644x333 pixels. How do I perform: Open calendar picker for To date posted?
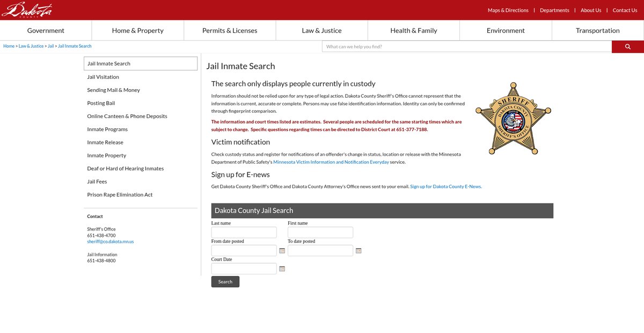click(x=358, y=251)
